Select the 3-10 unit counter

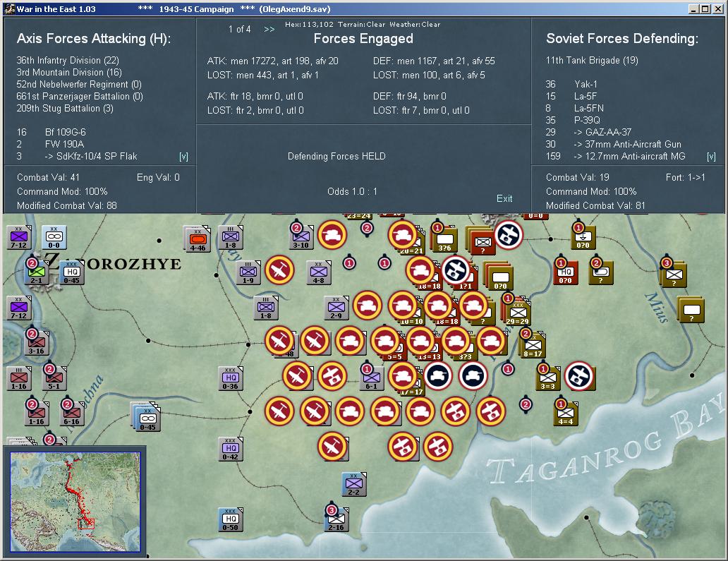301,237
